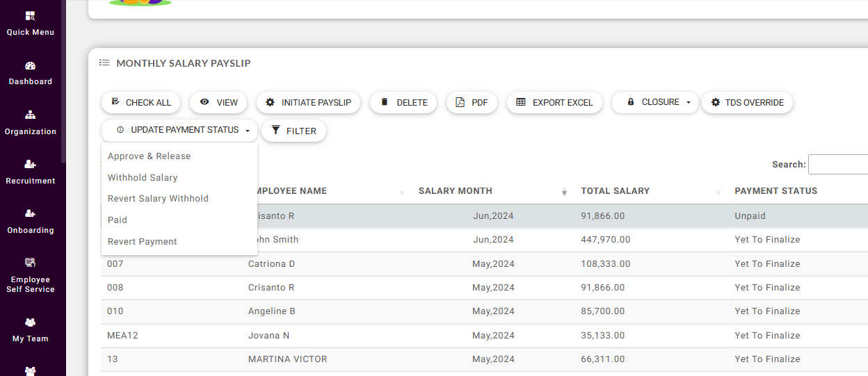Open the Quick Menu sidebar icon

point(30,23)
